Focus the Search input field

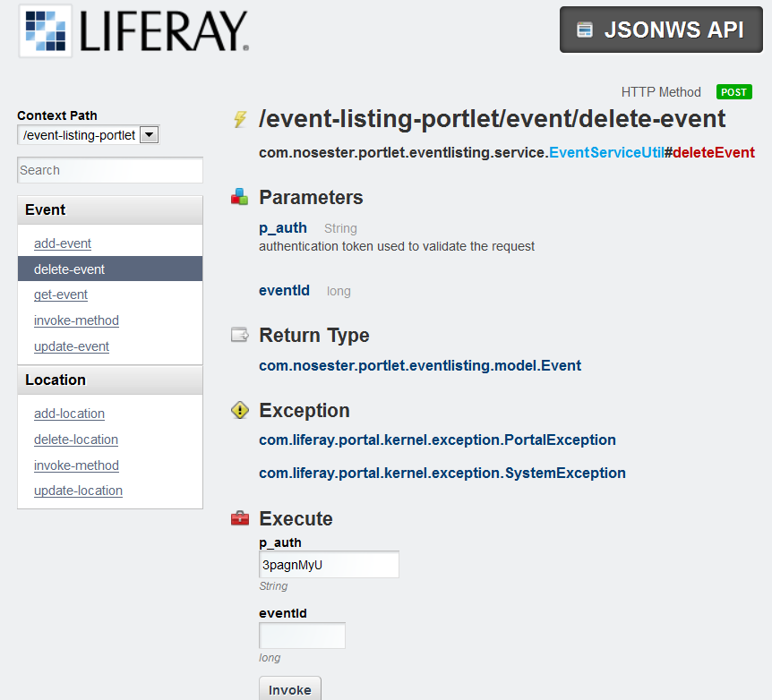point(110,170)
